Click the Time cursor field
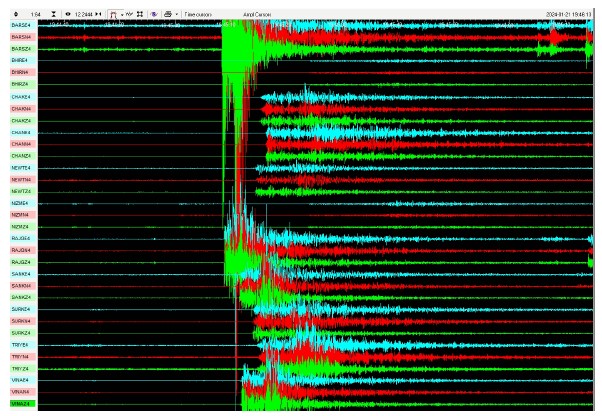Image resolution: width=602 pixels, height=416 pixels. (x=195, y=15)
